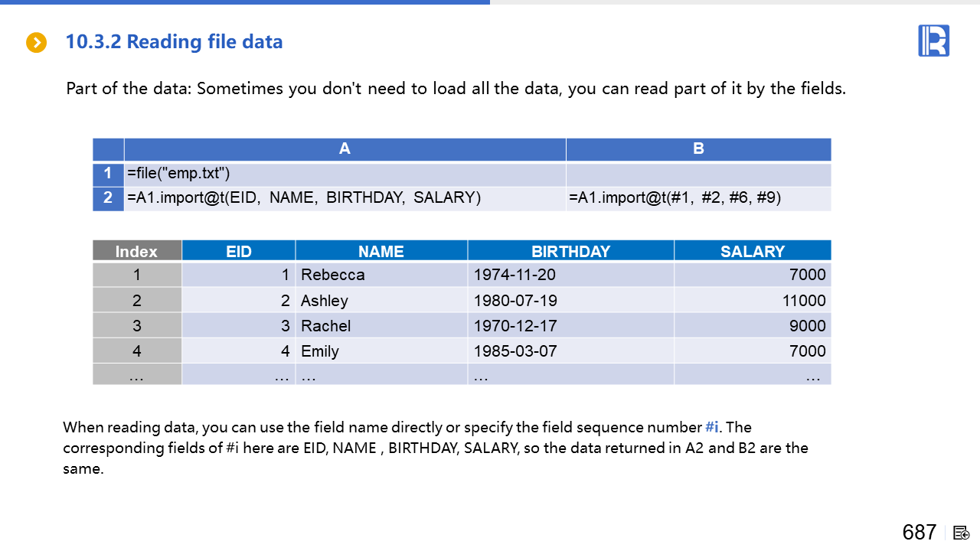Viewport: 980px width, 551px height.
Task: Click the "10.3.2 Reading file data" heading
Action: tap(174, 41)
